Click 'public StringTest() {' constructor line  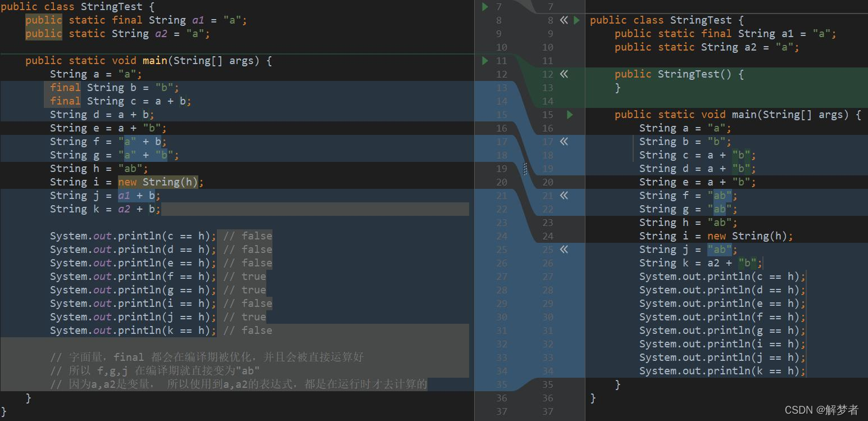tap(679, 74)
